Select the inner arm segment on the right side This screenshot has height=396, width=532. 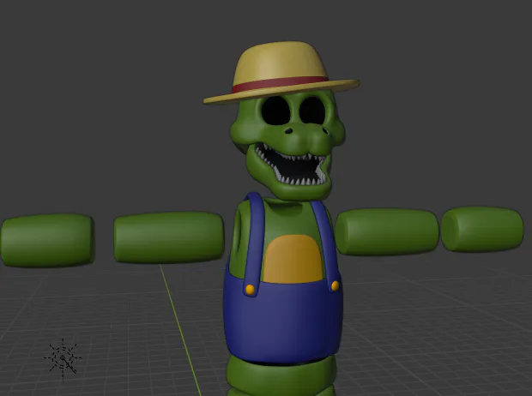pos(386,231)
